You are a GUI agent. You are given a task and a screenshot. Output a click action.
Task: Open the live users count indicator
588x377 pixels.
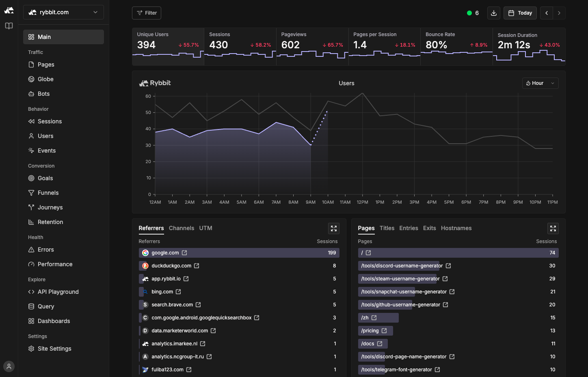click(x=473, y=13)
